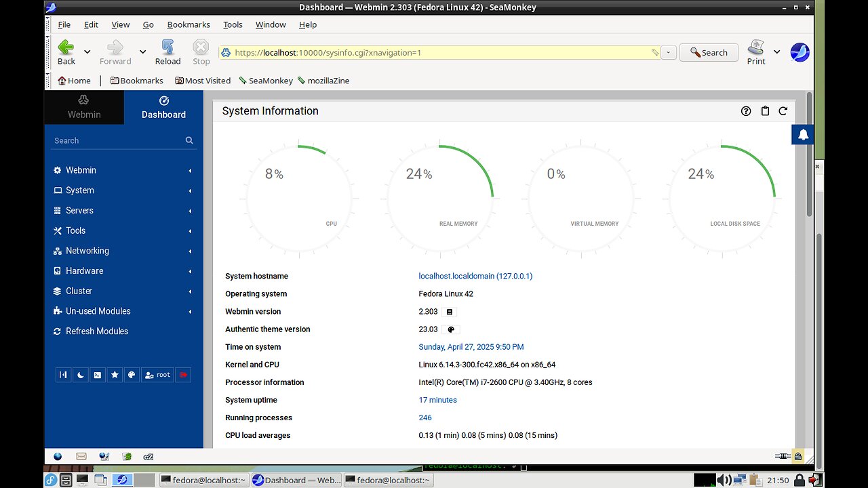Open the Print options dropdown arrow
The width and height of the screenshot is (868, 488).
[776, 52]
